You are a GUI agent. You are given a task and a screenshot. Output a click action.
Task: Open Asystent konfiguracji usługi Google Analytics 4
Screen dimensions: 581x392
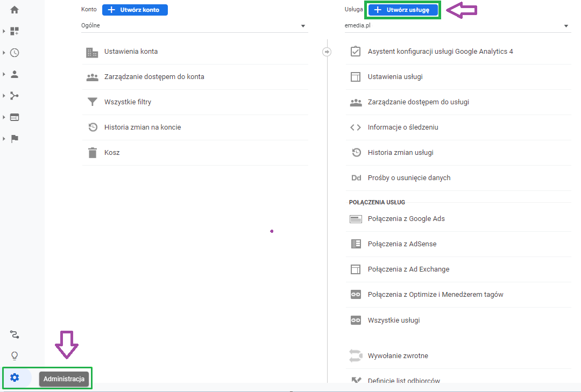(440, 52)
